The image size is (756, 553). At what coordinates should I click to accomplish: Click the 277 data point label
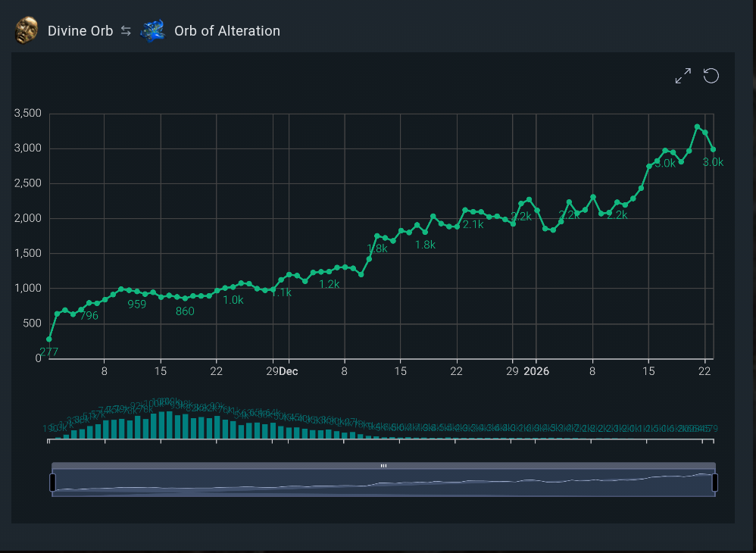(48, 352)
